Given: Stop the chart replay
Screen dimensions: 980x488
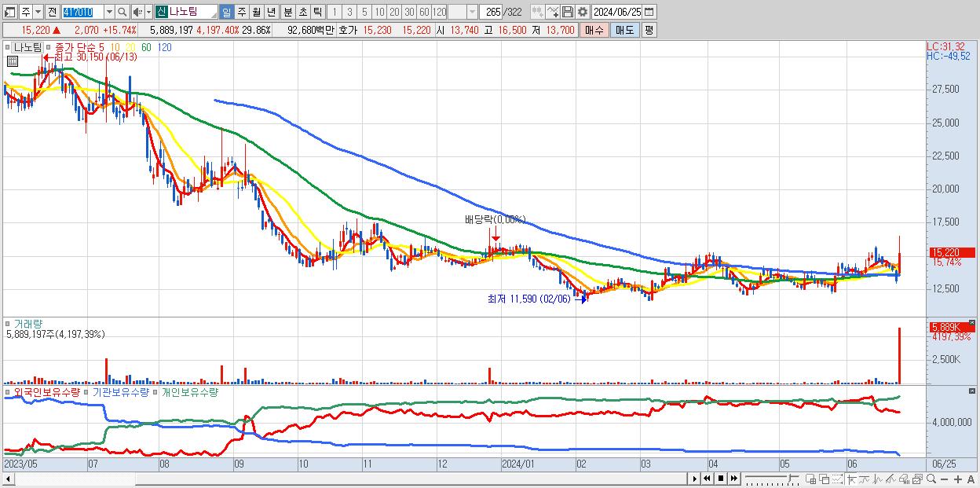Looking at the screenshot, I should [720, 479].
